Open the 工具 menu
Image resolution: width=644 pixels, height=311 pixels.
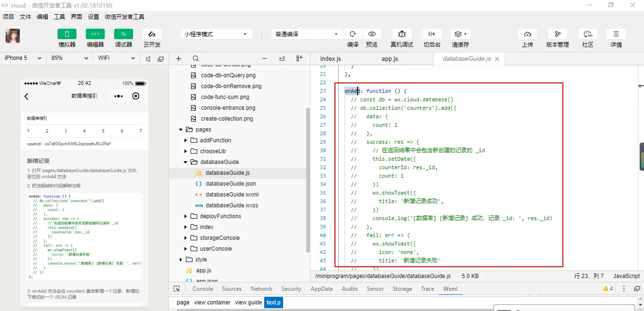pyautogui.click(x=59, y=16)
